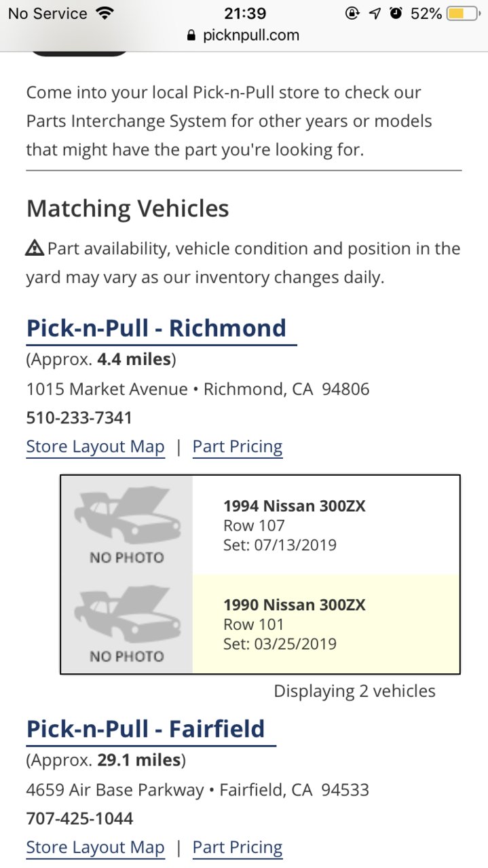Tap the picknpull.com address bar
The height and width of the screenshot is (868, 488).
point(244,36)
